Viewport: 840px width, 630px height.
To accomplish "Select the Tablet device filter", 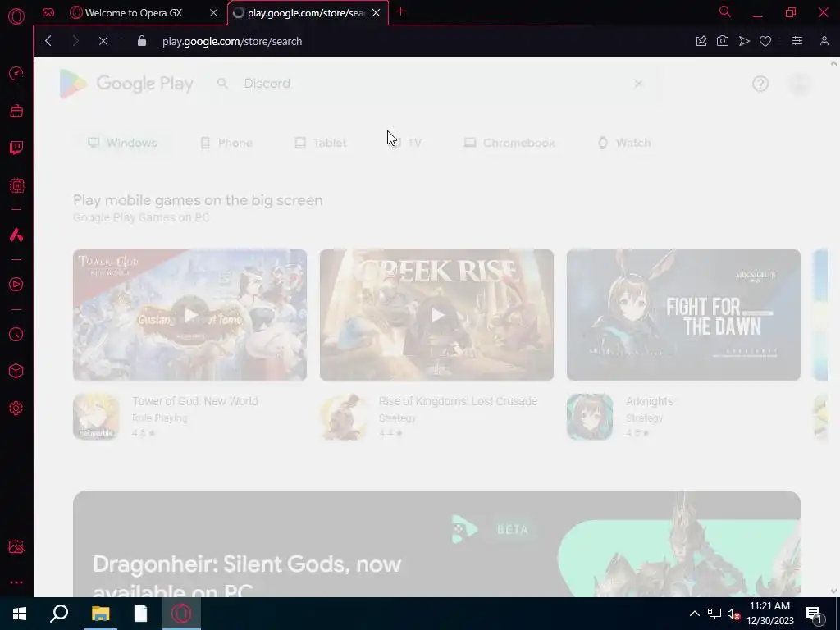I will coord(321,143).
